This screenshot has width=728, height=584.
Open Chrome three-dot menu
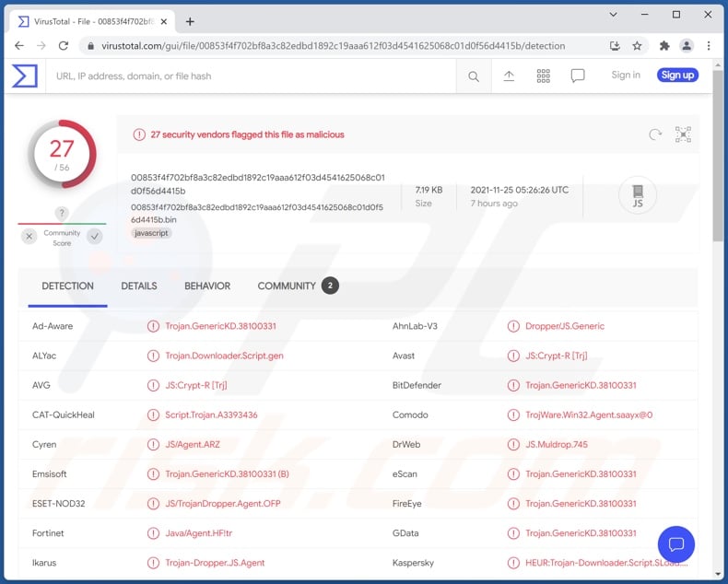coord(709,45)
